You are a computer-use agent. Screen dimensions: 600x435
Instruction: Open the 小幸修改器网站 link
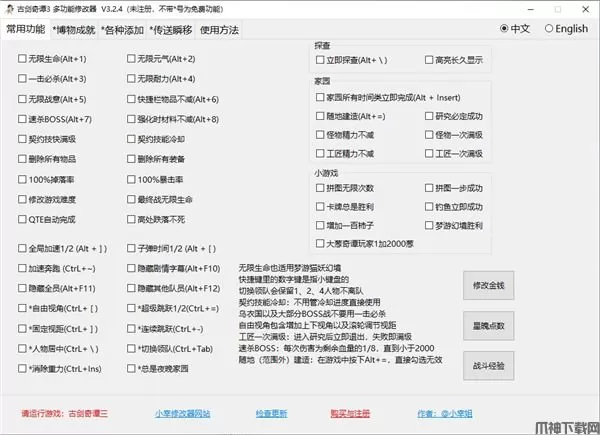pyautogui.click(x=183, y=414)
